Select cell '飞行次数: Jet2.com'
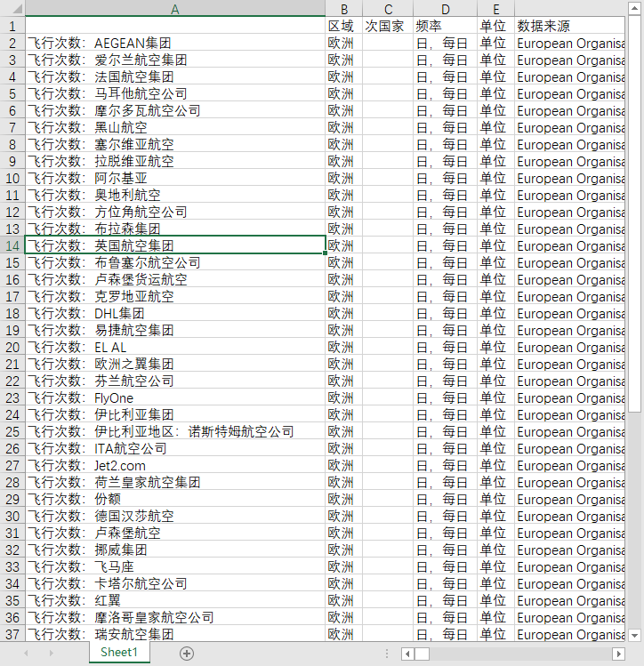 tap(175, 466)
